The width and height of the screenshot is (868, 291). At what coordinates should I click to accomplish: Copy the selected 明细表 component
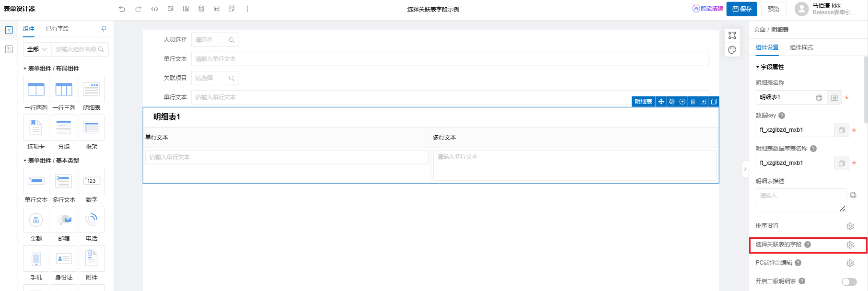tap(714, 102)
